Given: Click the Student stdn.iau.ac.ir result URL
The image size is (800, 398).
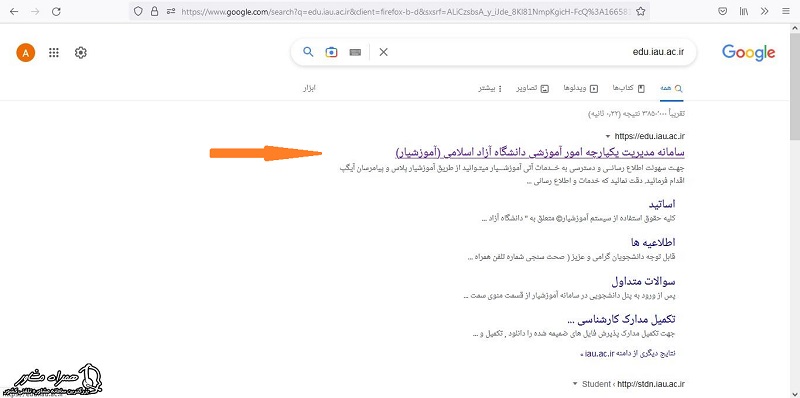Looking at the screenshot, I should coord(633,384).
